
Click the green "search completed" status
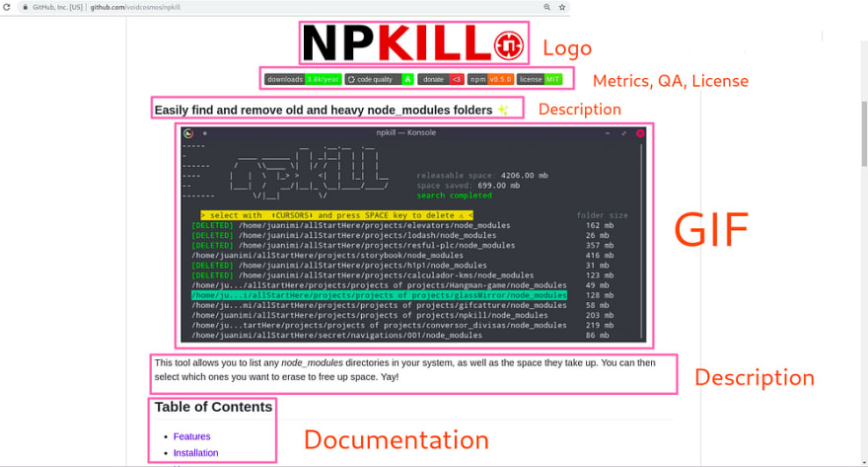click(x=454, y=195)
